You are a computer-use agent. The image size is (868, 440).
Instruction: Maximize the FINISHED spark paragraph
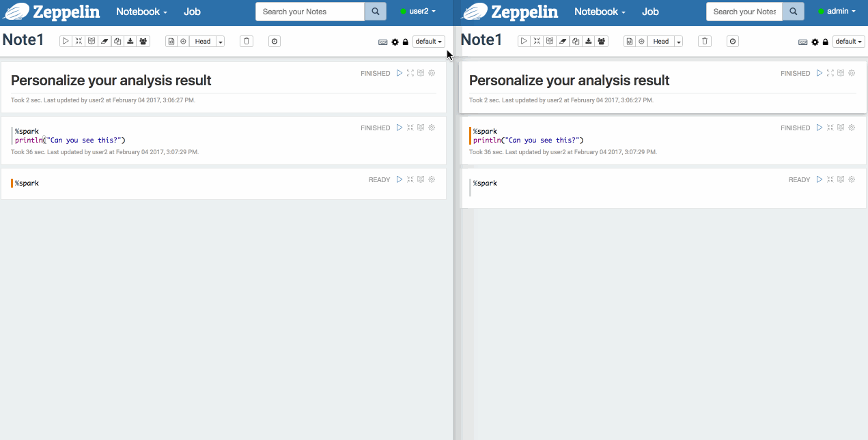point(410,128)
